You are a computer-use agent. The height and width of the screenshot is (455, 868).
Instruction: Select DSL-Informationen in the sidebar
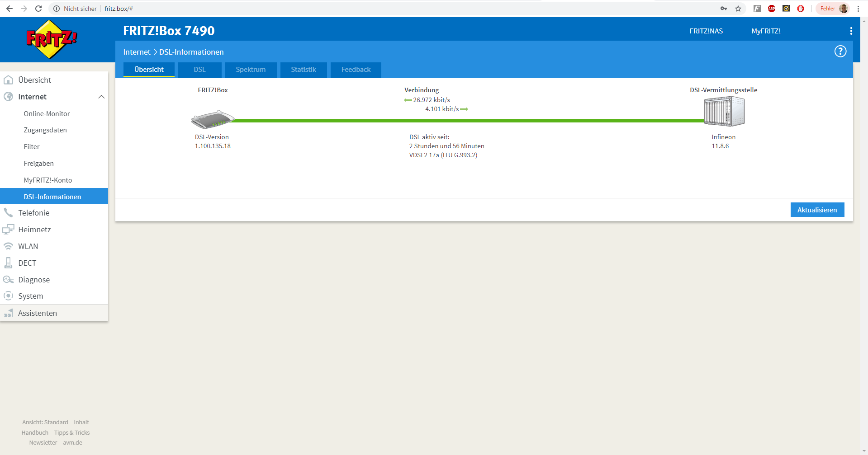pyautogui.click(x=54, y=197)
